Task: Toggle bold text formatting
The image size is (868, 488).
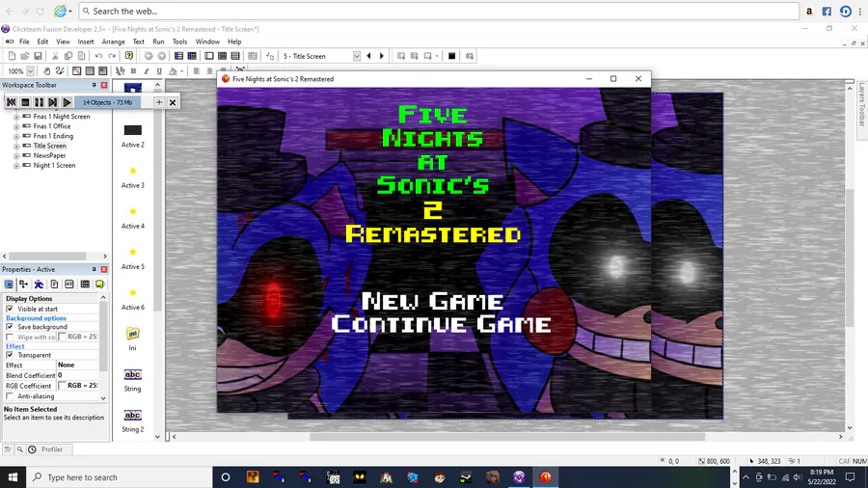Action: pos(133,70)
